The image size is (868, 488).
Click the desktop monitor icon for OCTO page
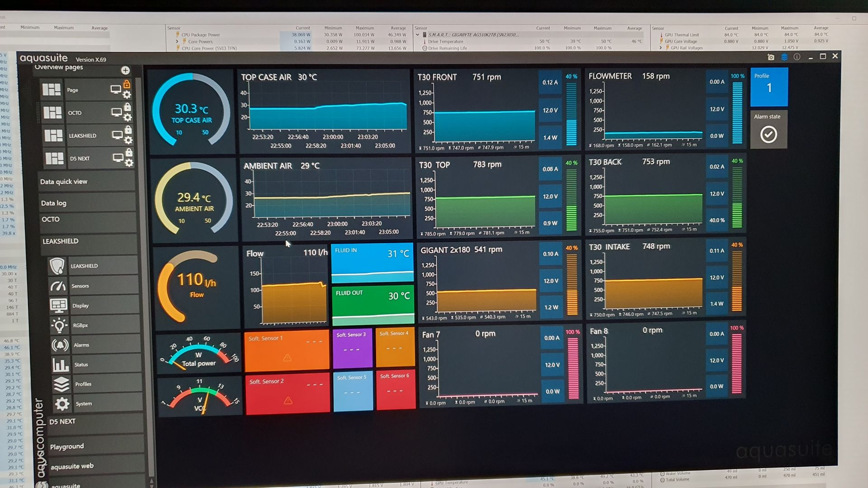pyautogui.click(x=117, y=113)
